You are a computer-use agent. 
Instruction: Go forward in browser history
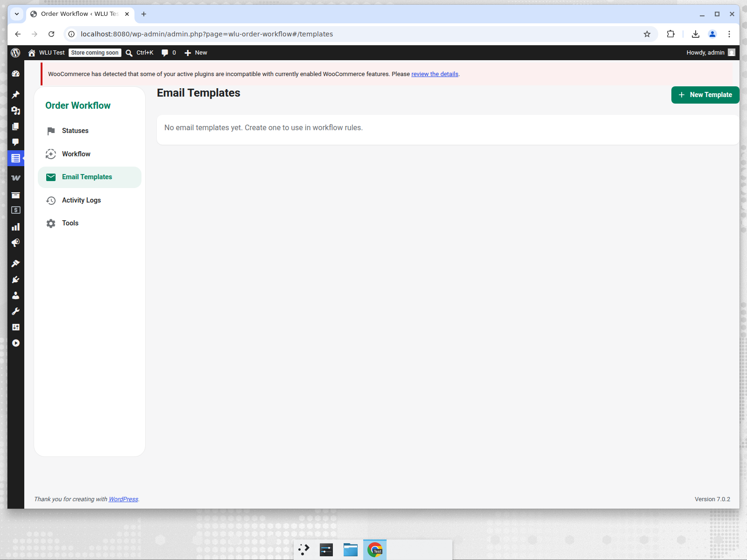point(35,34)
